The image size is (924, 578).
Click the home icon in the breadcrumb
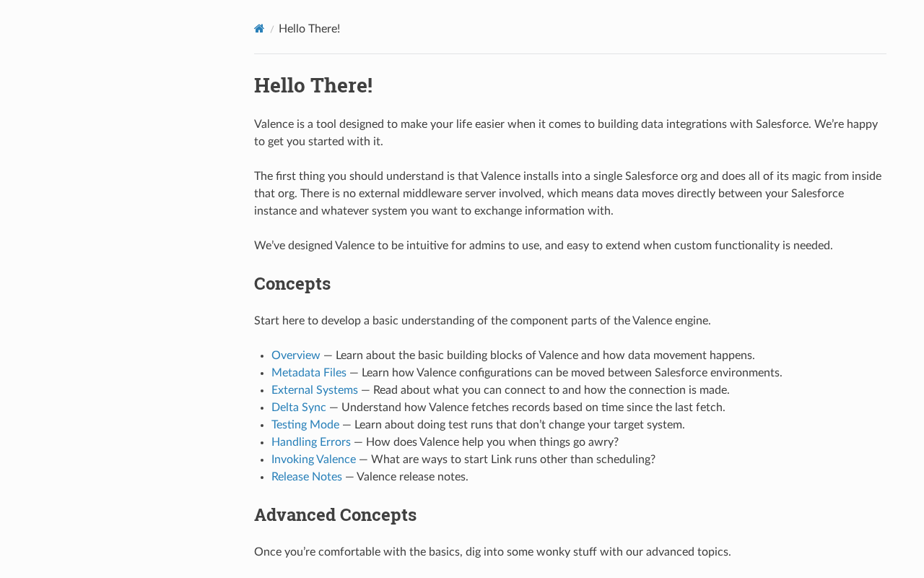pos(259,29)
